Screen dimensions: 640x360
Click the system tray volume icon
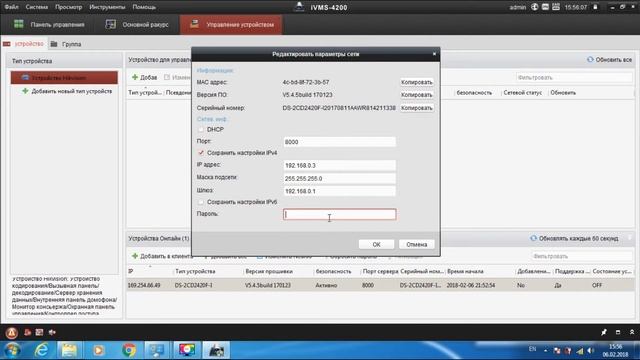[x=591, y=350]
